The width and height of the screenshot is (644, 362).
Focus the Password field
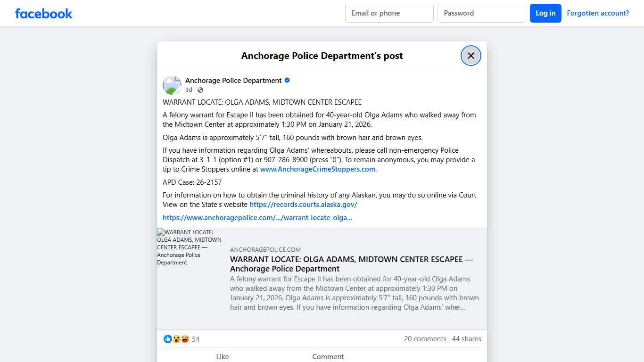point(481,13)
